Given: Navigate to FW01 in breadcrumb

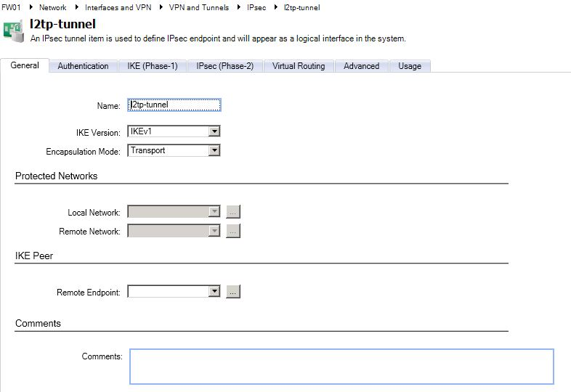Looking at the screenshot, I should [x=11, y=7].
